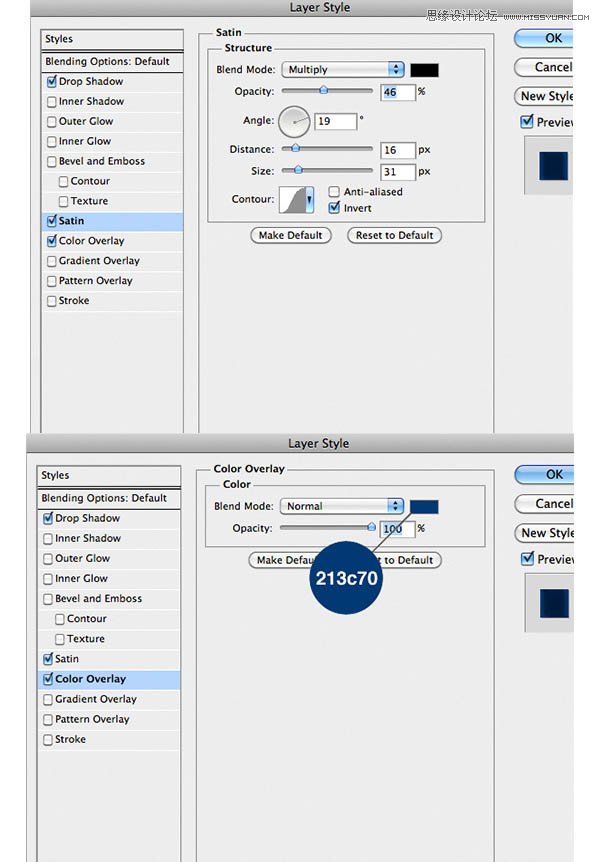Viewport: 600px width, 862px height.
Task: Select Blending Options: Default in Color Overlay dialog
Action: coord(109,498)
